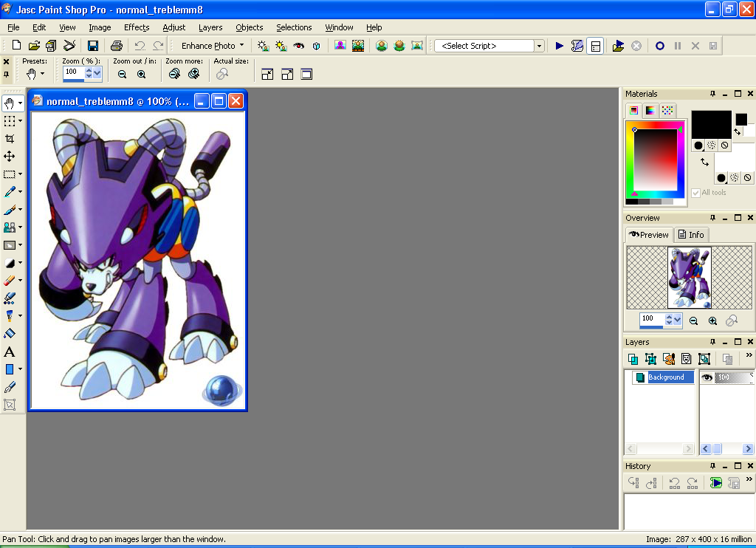This screenshot has height=548, width=756.
Task: Toggle the script output palette button
Action: tap(596, 46)
